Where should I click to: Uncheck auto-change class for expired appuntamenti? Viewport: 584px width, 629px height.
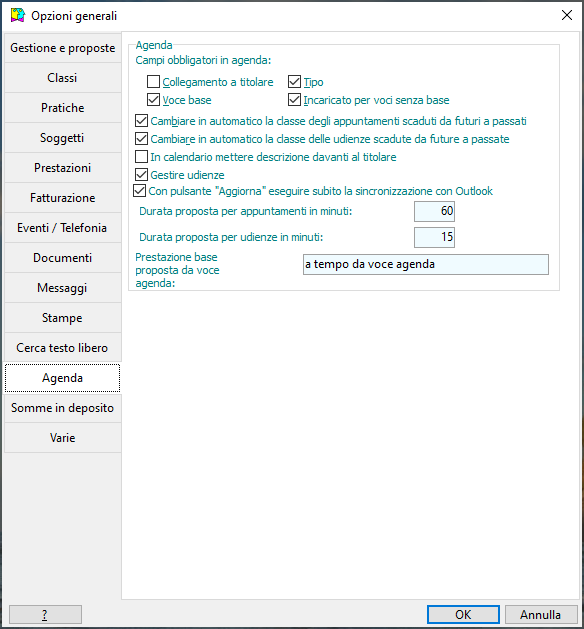click(141, 121)
